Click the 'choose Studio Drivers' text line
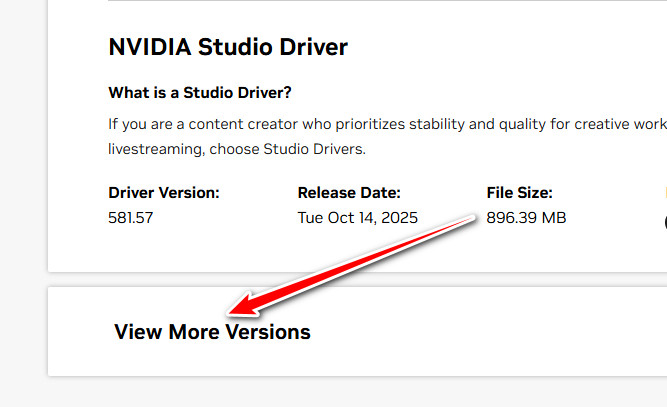This screenshot has height=407, width=667. (x=238, y=149)
